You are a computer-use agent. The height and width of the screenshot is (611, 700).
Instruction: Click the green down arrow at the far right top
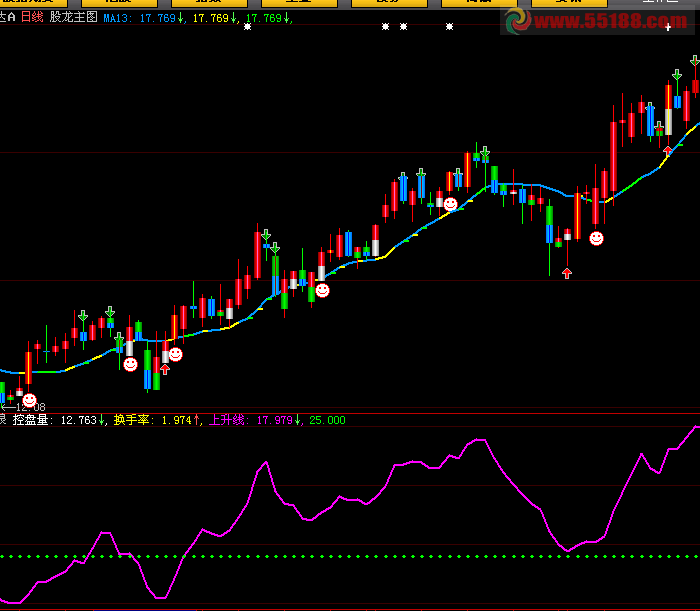tap(694, 62)
